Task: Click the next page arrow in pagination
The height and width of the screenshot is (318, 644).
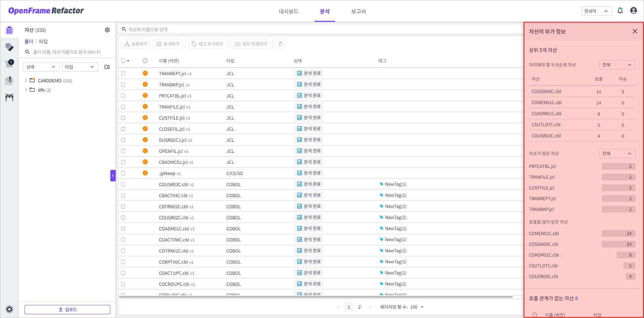Action: click(370, 307)
